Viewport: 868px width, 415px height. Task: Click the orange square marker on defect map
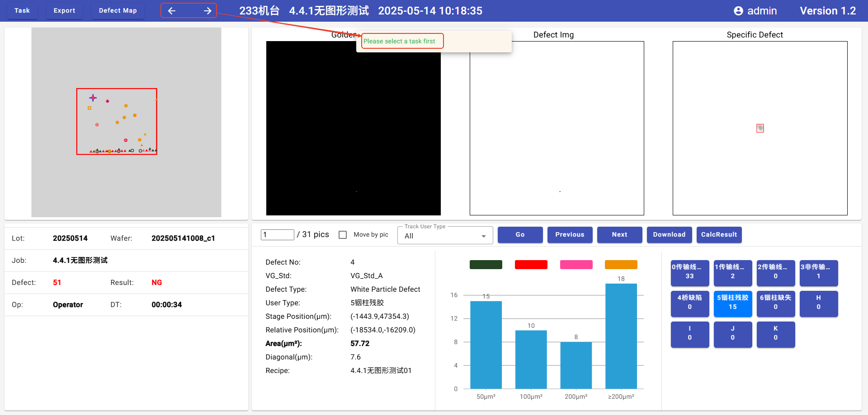[90, 108]
